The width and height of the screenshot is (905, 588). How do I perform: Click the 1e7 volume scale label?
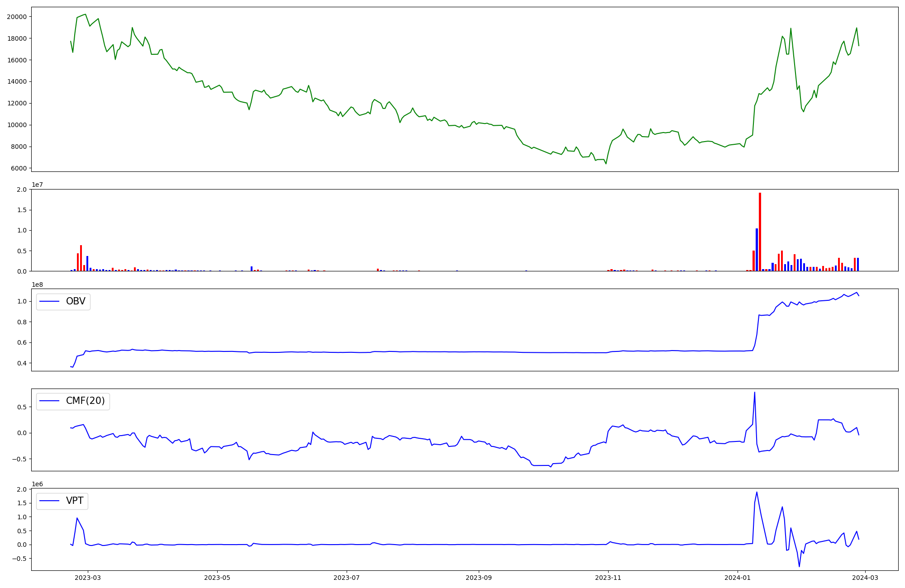click(x=37, y=185)
